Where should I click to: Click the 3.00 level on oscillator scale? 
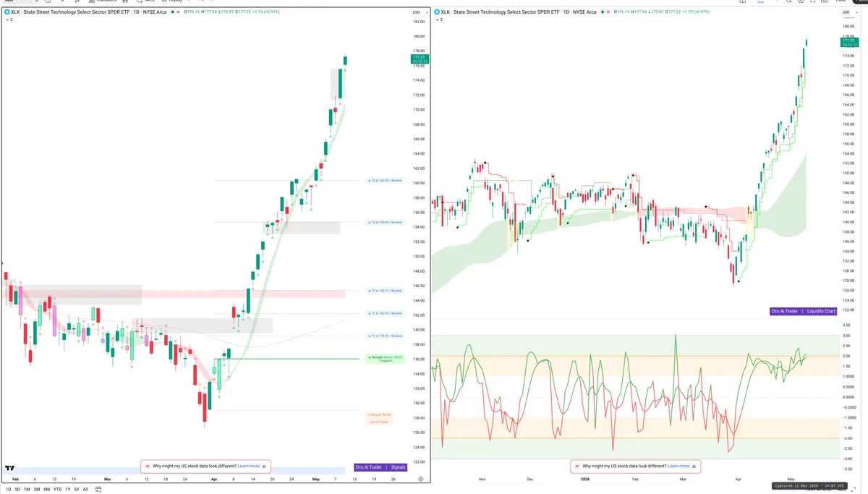[846, 336]
